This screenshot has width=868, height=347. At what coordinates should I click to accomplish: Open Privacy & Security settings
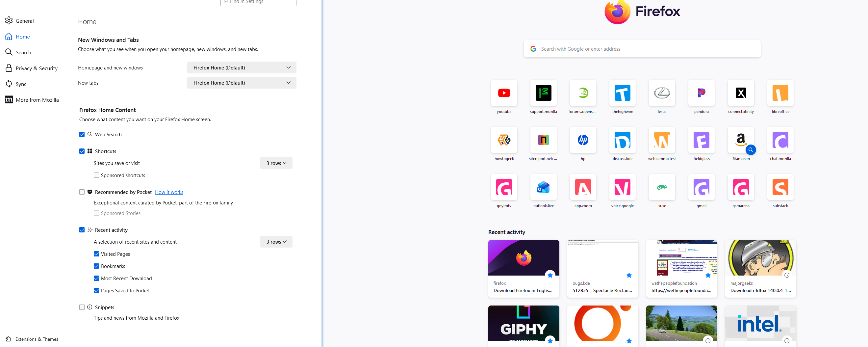(x=31, y=68)
